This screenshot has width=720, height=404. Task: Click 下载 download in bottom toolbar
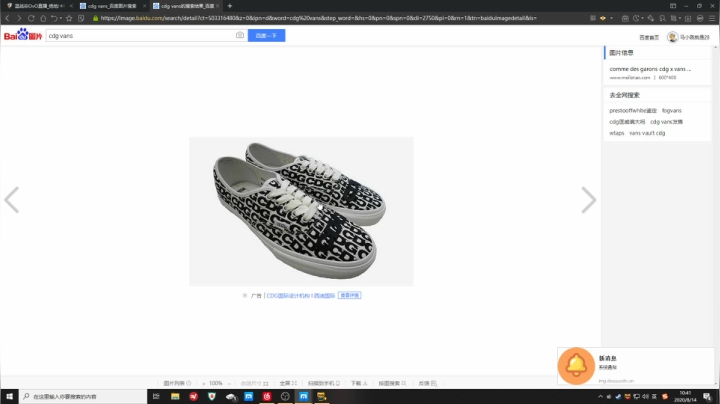(359, 383)
